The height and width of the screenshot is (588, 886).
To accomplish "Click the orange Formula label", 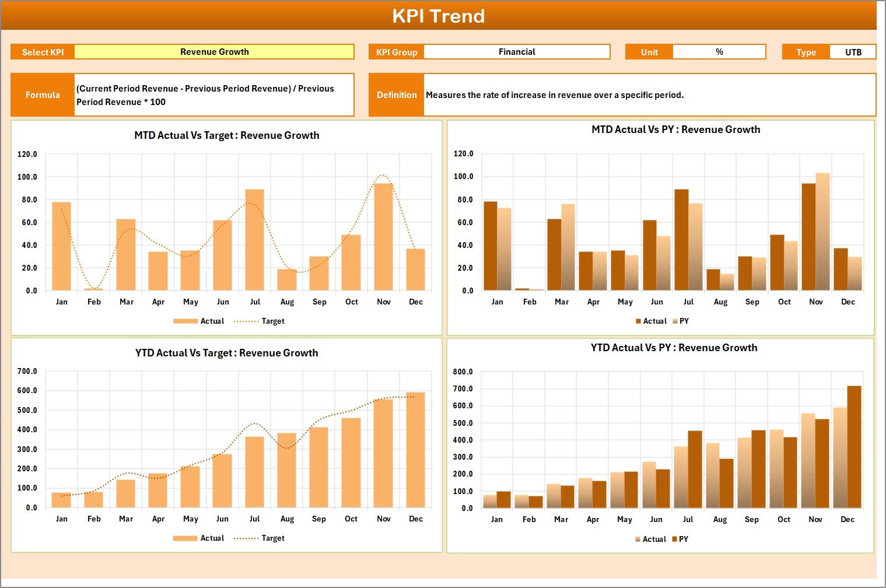I will tap(43, 95).
